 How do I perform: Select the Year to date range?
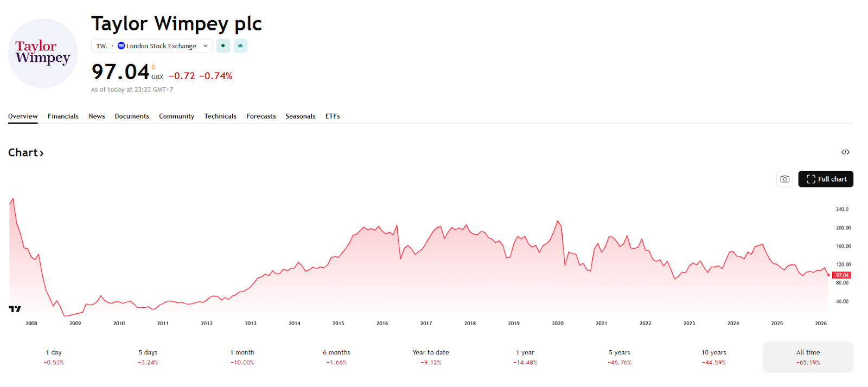(x=430, y=357)
